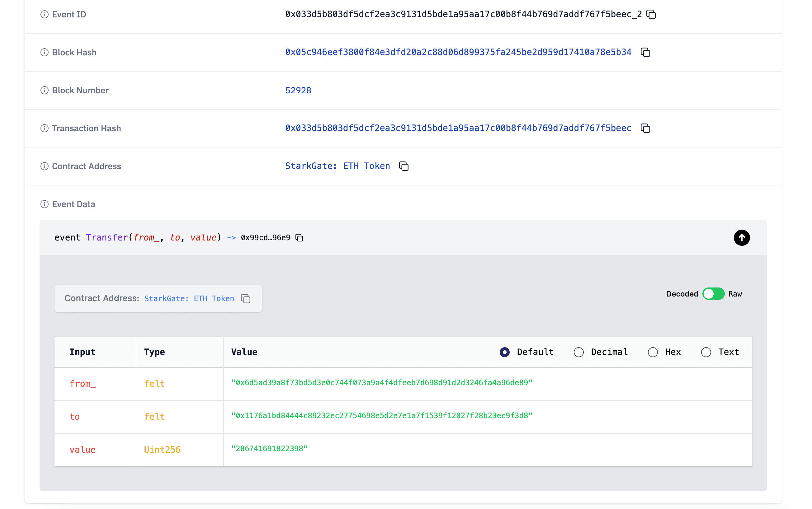Copy contract address inside event data panel
The width and height of the screenshot is (812, 509).
point(246,299)
